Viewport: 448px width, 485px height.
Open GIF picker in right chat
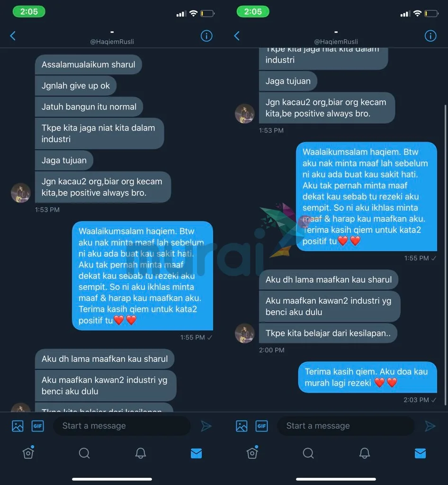pos(261,426)
